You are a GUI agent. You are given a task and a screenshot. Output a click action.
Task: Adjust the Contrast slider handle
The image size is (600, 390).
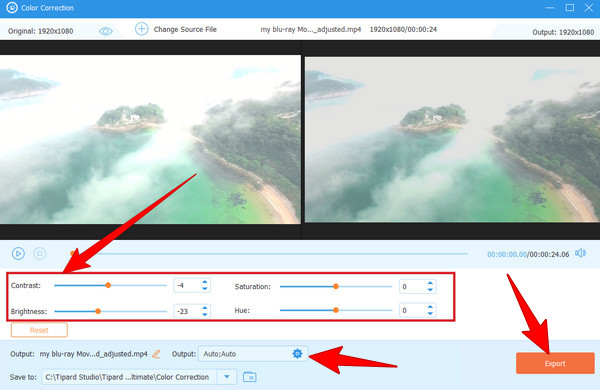click(x=108, y=285)
